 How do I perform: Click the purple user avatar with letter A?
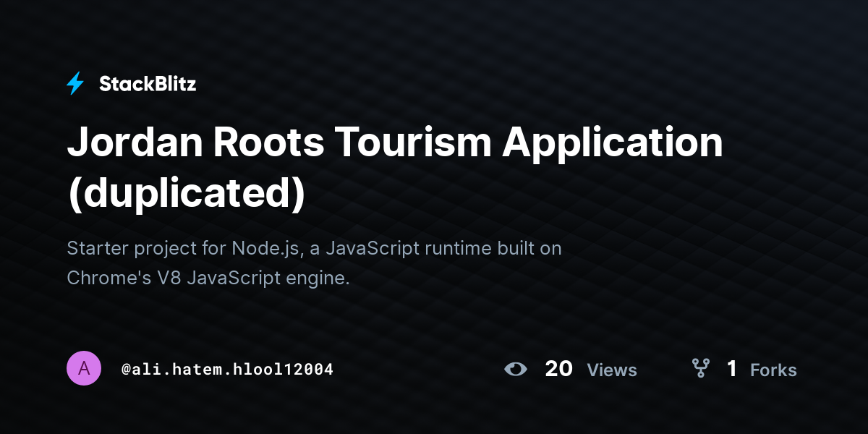(x=84, y=369)
